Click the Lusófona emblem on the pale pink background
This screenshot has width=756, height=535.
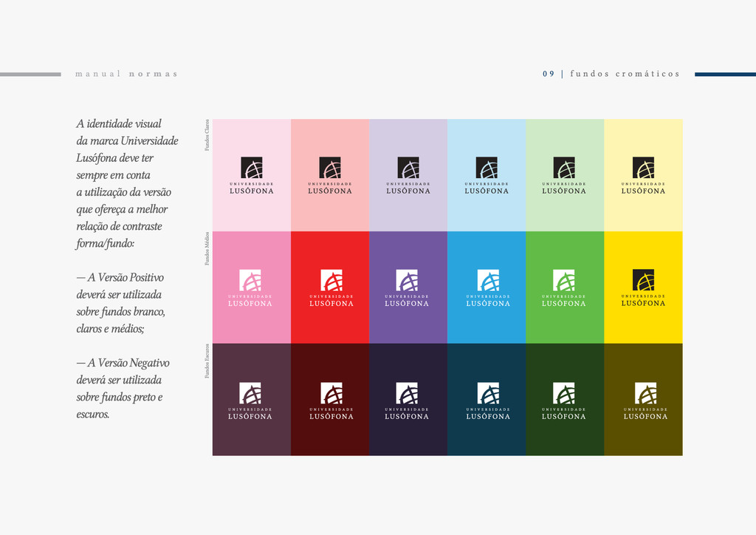(252, 168)
